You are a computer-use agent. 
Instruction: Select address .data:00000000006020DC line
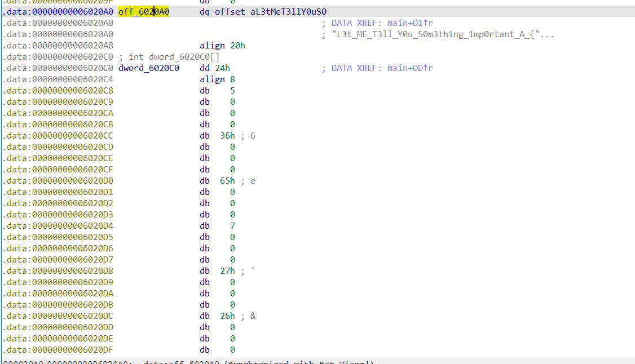pos(58,316)
